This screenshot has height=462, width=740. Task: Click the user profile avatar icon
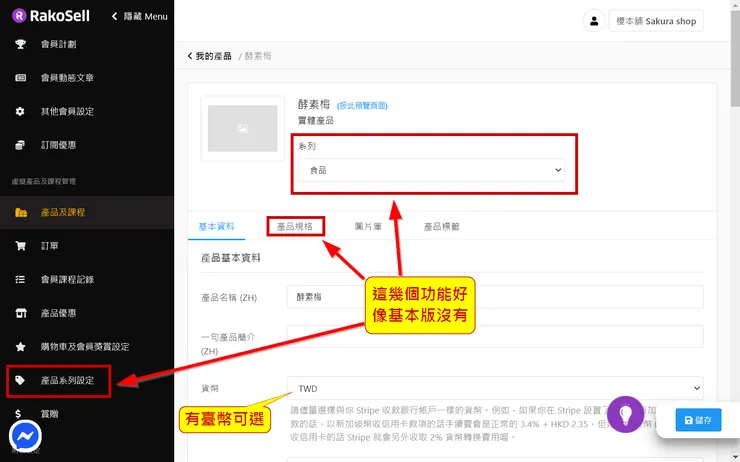click(594, 21)
